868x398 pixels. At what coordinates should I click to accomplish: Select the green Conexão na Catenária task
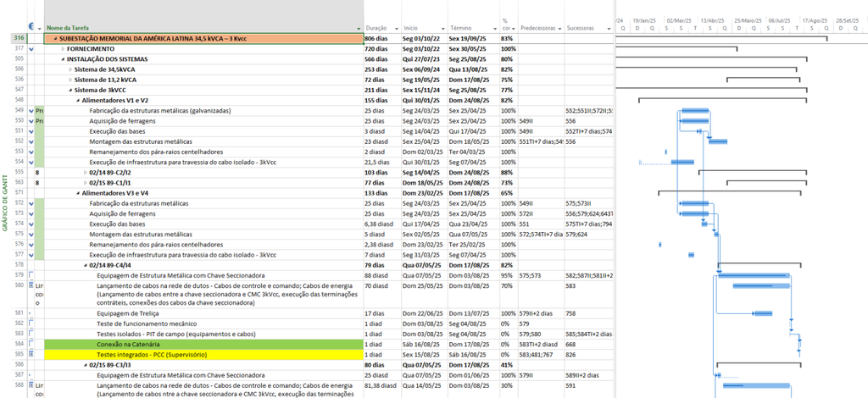coord(203,345)
